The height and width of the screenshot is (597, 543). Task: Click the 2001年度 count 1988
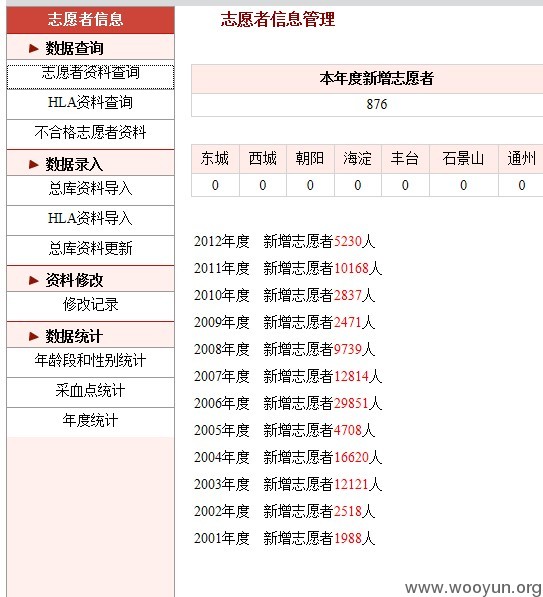348,539
